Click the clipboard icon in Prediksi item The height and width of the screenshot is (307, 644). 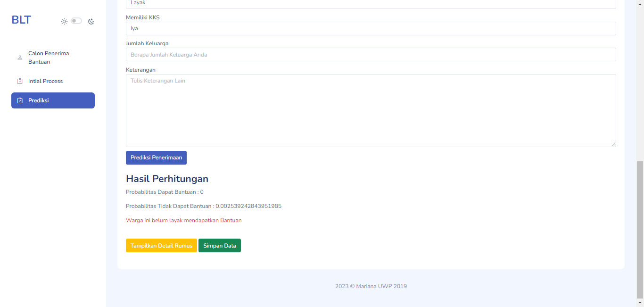point(20,100)
